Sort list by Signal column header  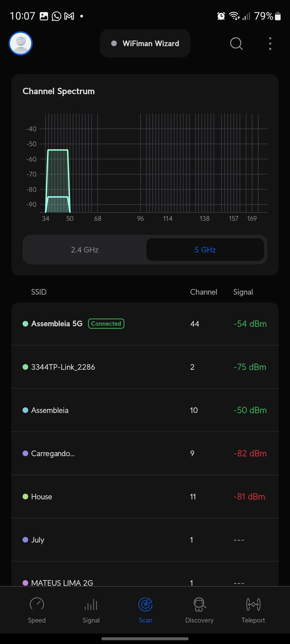click(x=243, y=292)
